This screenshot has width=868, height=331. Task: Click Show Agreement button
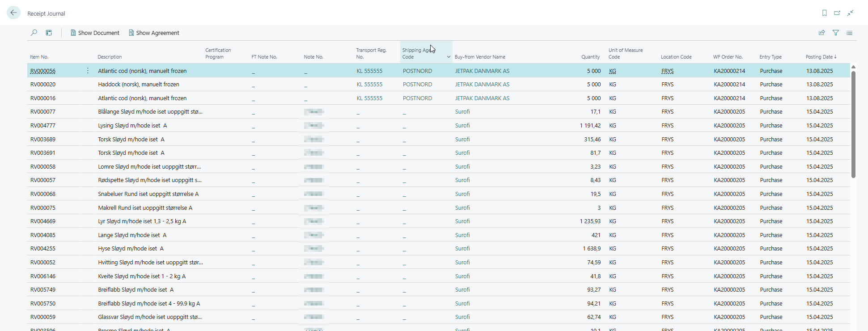point(154,33)
